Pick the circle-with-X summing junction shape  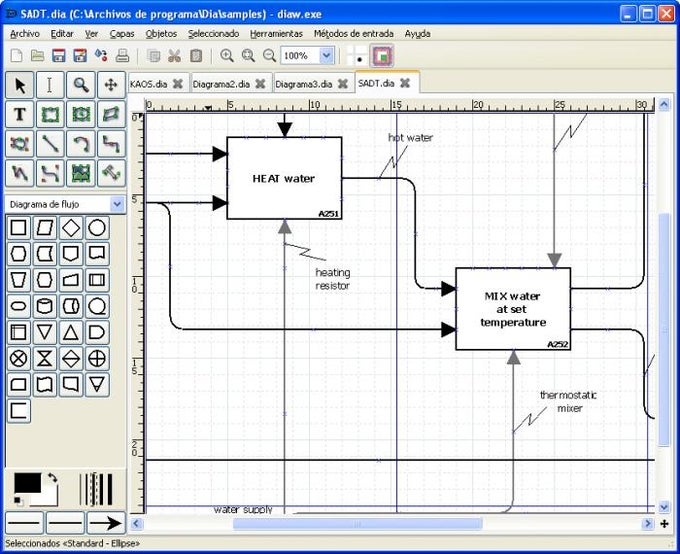18,359
